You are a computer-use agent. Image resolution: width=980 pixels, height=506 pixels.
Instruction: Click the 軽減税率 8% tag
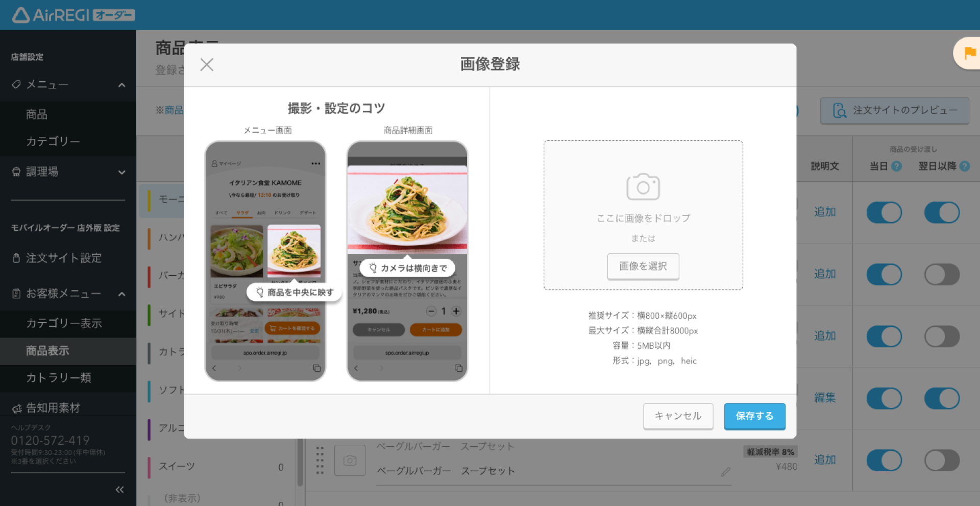pyautogui.click(x=770, y=452)
